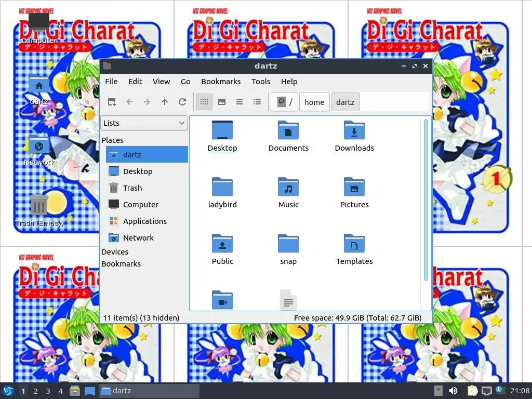Click the Devices section header
The image size is (532, 399).
(115, 252)
